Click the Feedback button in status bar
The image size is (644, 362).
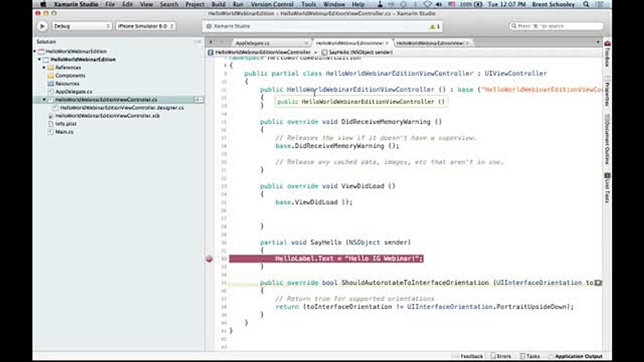[x=468, y=356]
